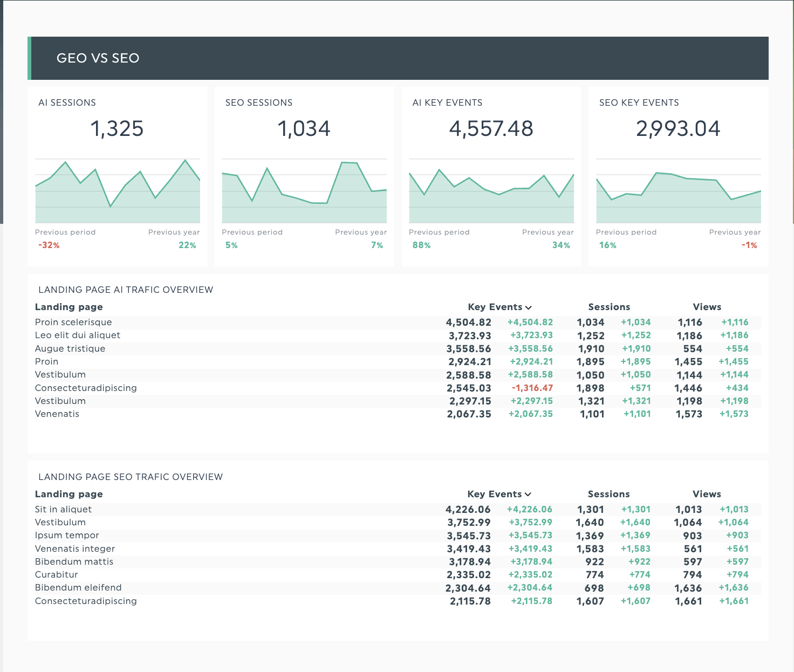Click the Sessions column header in AI traffic table
The image size is (794, 672).
coord(609,307)
